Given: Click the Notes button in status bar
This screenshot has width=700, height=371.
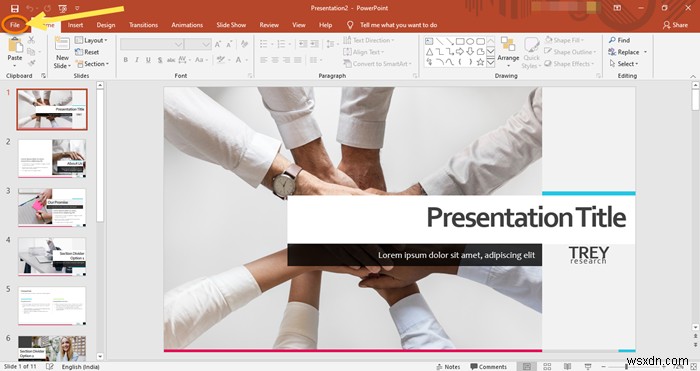Looking at the screenshot, I should coord(448,367).
